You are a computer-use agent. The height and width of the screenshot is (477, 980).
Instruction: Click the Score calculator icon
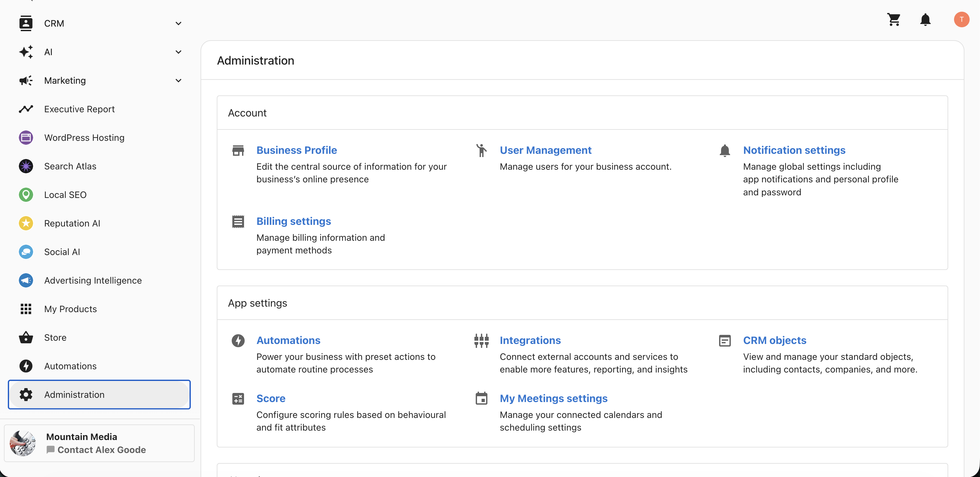[238, 399]
